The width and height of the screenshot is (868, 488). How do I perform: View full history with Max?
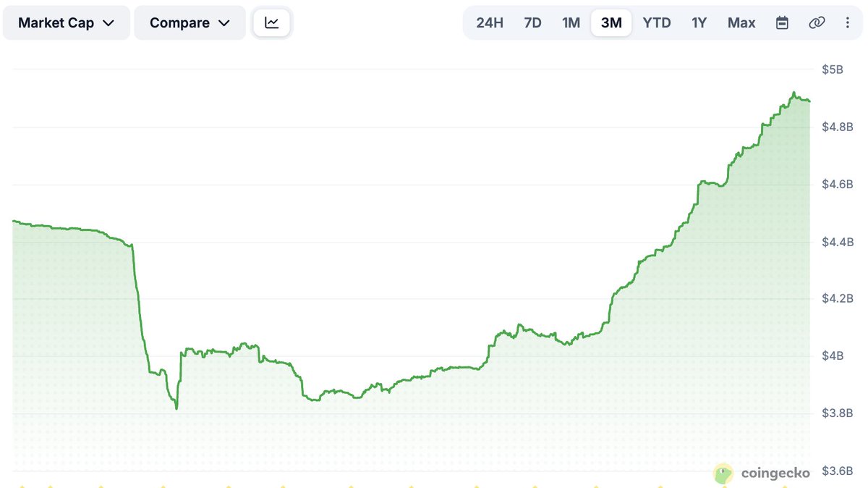[x=741, y=23]
